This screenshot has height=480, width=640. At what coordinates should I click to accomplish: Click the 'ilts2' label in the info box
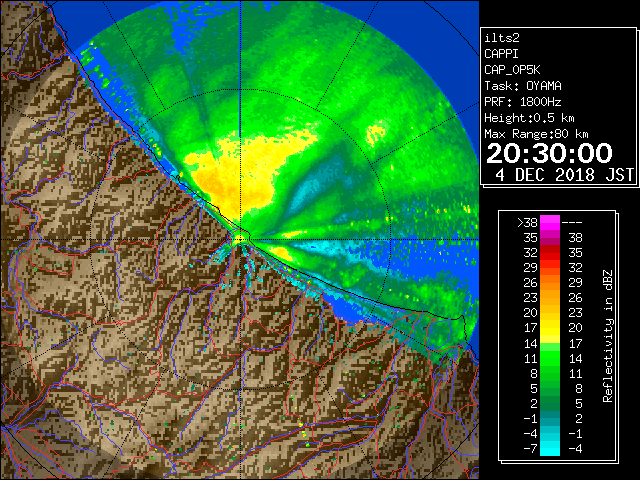click(502, 38)
